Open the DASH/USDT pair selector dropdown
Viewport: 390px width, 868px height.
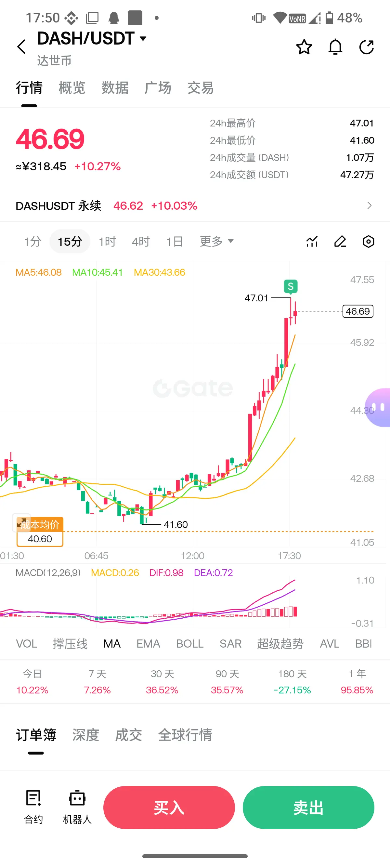[x=92, y=38]
